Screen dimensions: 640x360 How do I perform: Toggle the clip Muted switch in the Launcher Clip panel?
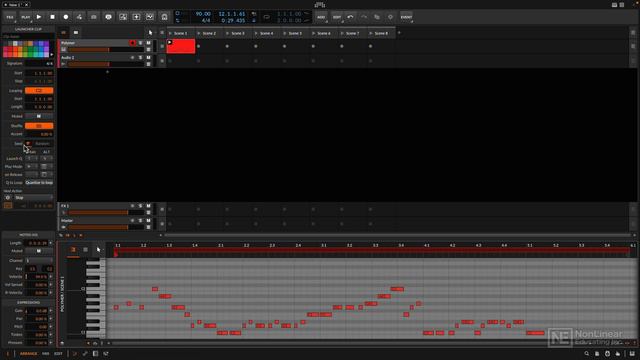(39, 116)
